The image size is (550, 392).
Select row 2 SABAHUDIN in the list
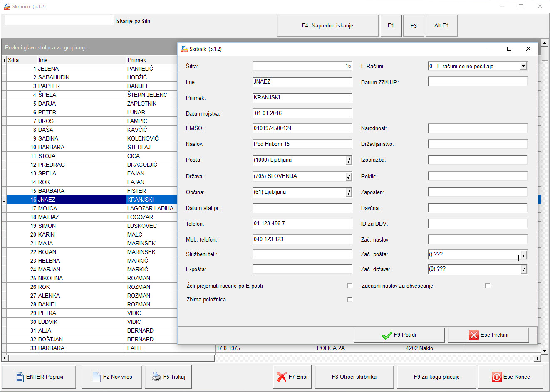pyautogui.click(x=89, y=77)
